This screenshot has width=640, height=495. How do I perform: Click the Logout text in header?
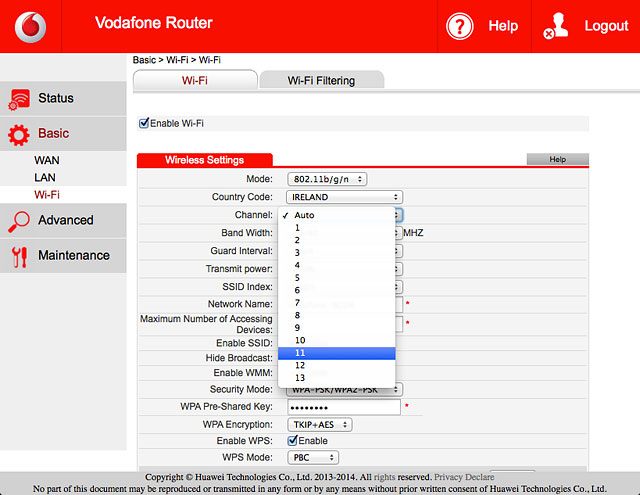click(606, 26)
